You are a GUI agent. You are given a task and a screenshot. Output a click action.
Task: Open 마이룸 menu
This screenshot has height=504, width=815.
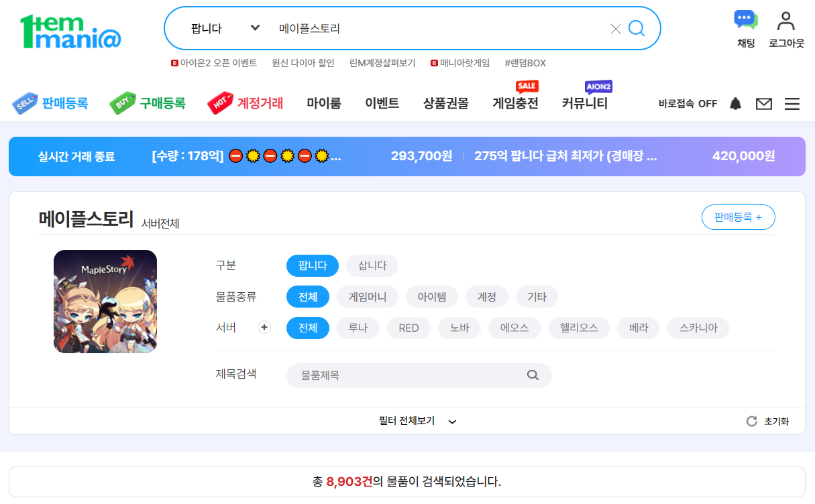(324, 103)
